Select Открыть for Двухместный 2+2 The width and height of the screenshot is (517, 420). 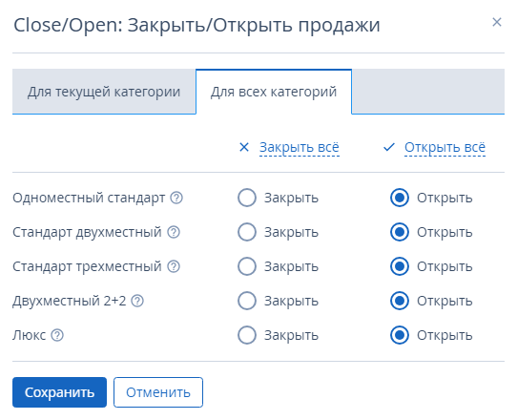pos(400,301)
